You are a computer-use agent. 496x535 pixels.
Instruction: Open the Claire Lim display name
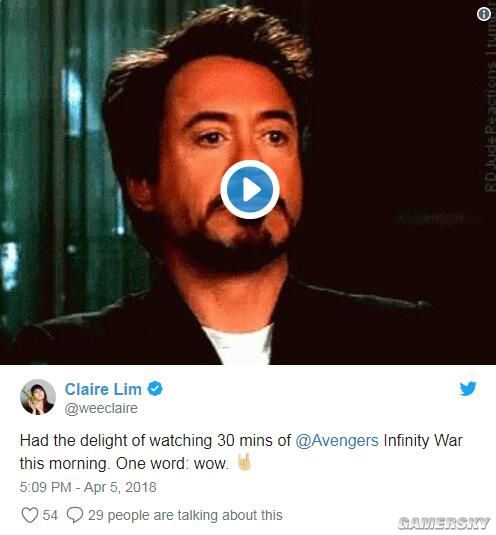103,389
